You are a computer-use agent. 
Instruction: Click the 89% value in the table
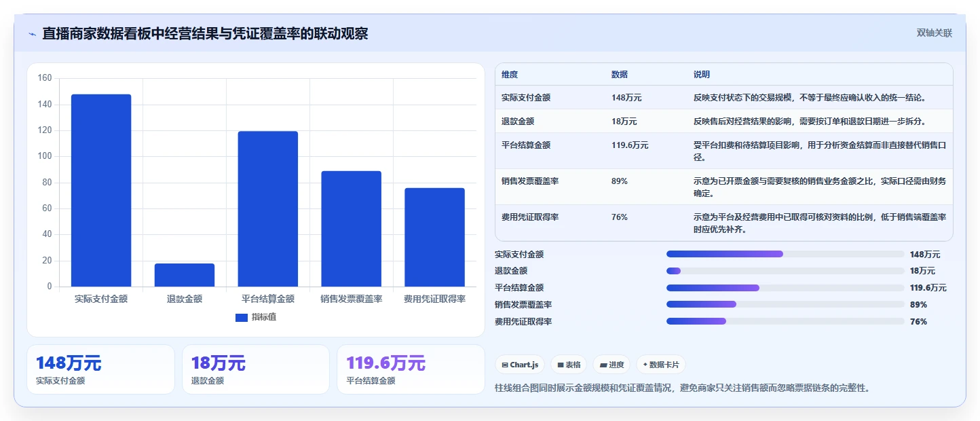point(620,181)
